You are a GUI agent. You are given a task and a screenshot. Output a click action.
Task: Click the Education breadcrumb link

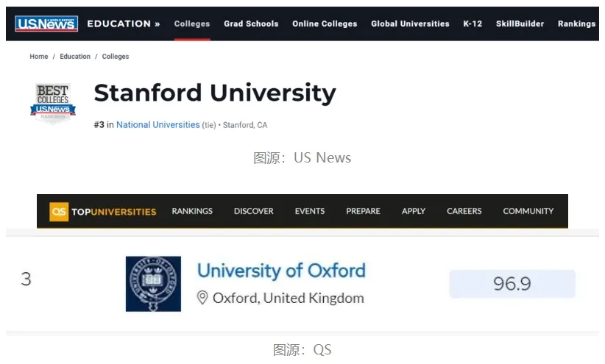click(x=75, y=57)
